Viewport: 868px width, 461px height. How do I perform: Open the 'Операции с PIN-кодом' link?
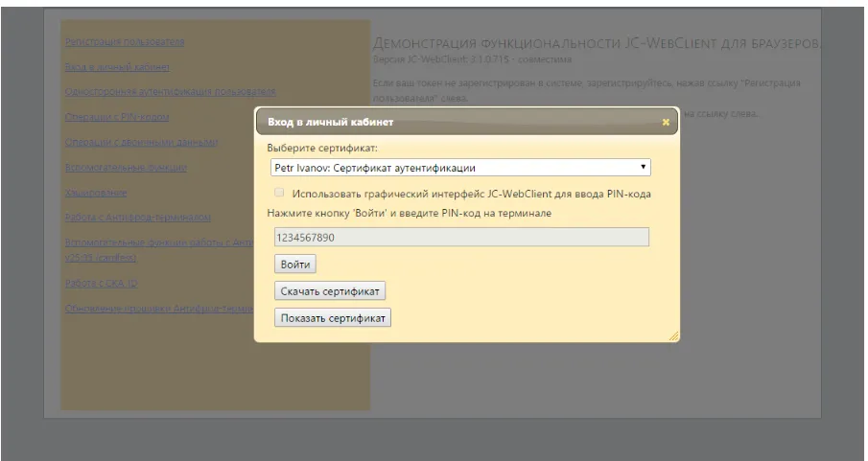[117, 117]
